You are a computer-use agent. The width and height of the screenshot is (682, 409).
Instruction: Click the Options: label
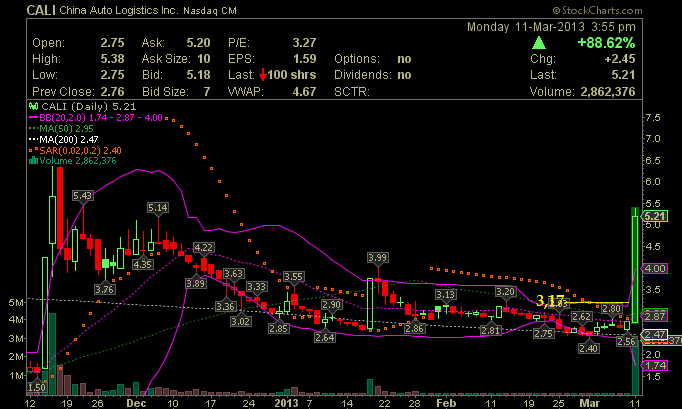tap(357, 59)
